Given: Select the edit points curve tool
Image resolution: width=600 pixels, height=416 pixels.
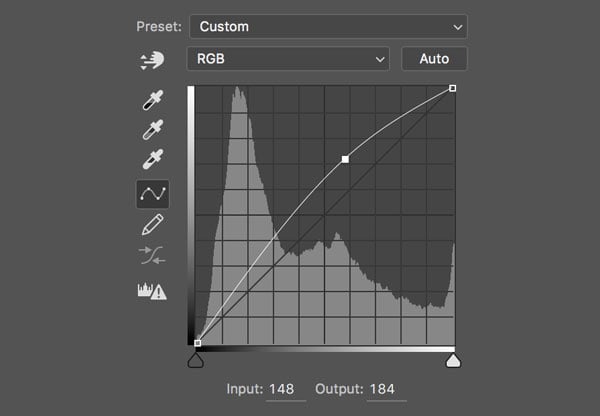Looking at the screenshot, I should click(153, 193).
